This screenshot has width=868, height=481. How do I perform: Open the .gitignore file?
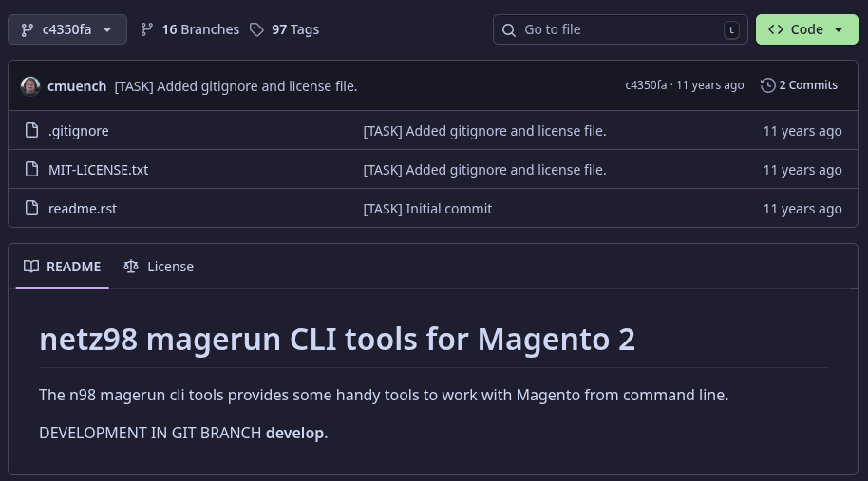(x=79, y=131)
